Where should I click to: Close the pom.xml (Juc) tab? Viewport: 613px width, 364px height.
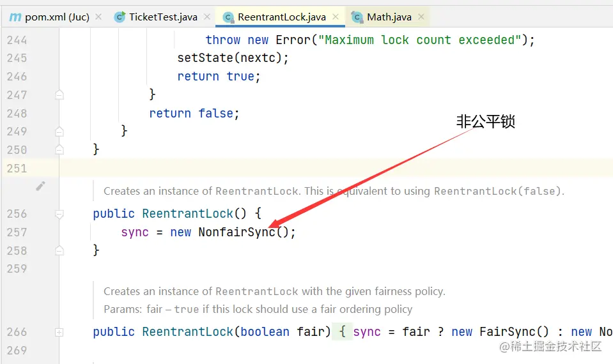tap(98, 17)
